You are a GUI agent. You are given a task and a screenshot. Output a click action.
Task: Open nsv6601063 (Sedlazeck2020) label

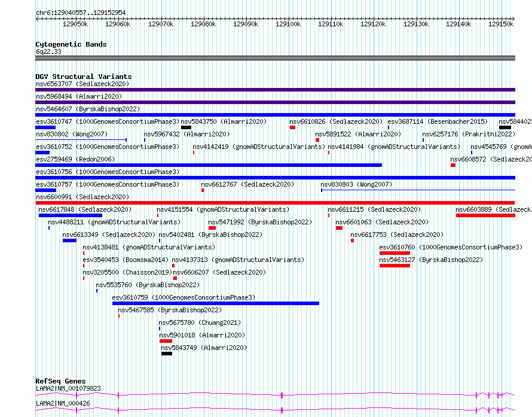[382, 222]
